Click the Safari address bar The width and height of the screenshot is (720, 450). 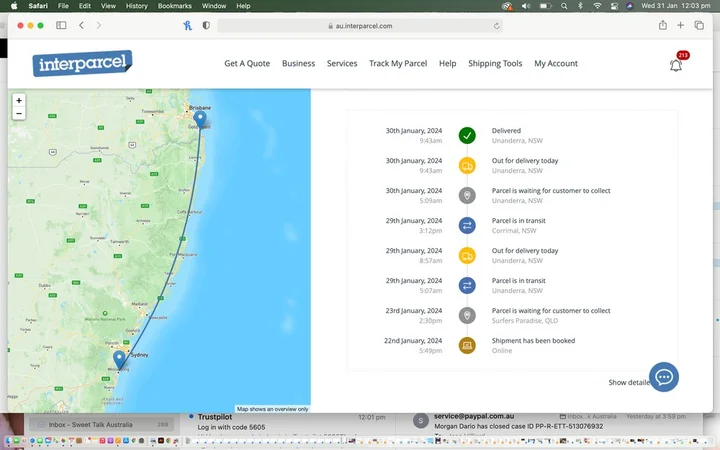tap(359, 25)
